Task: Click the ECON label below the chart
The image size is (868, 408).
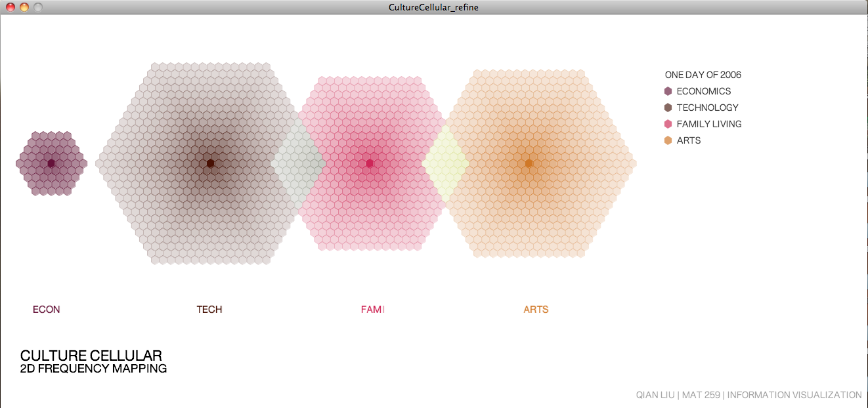Action: pos(47,310)
